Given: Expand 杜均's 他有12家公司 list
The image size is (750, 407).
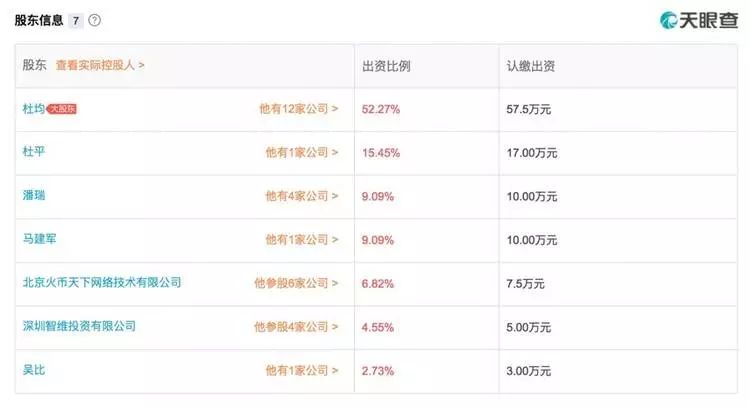Looking at the screenshot, I should click(x=298, y=109).
